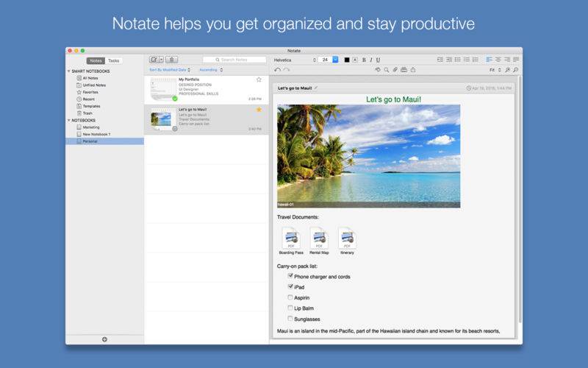Insert a numbered list
Screen dimensions: 588x368
[476, 60]
